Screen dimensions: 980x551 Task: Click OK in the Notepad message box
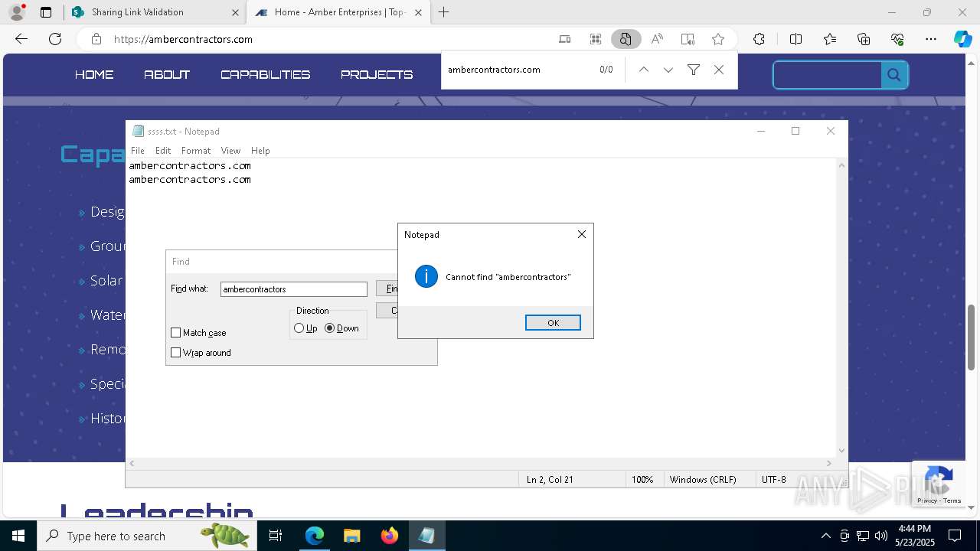(x=553, y=323)
